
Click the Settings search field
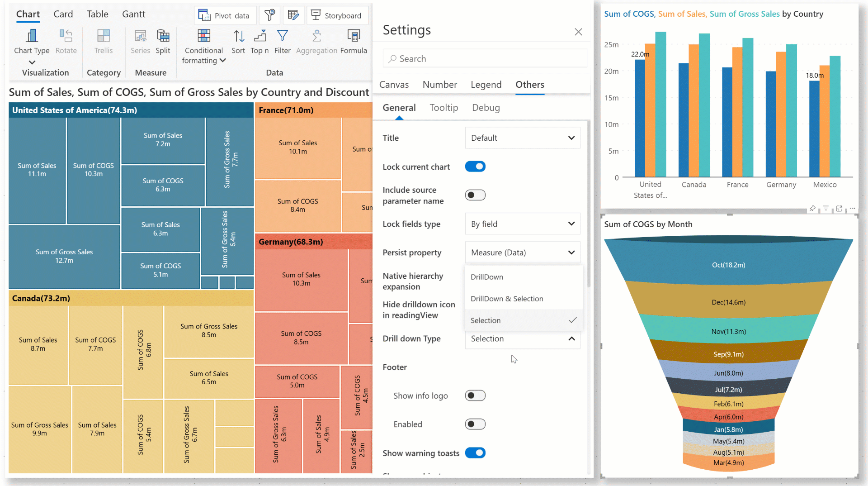(x=485, y=59)
